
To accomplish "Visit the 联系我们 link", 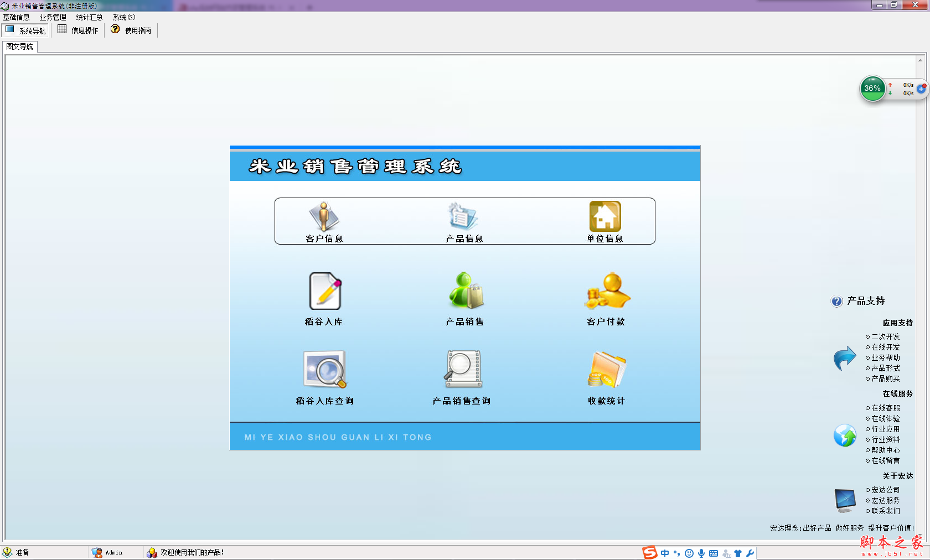I will click(x=886, y=511).
